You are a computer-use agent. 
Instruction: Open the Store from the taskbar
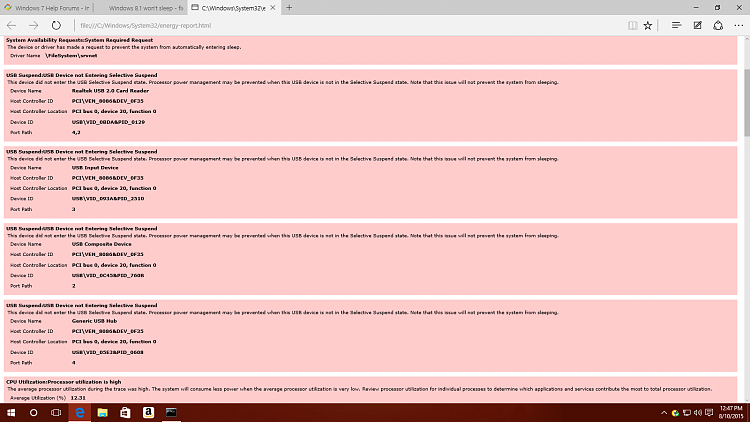[125, 412]
